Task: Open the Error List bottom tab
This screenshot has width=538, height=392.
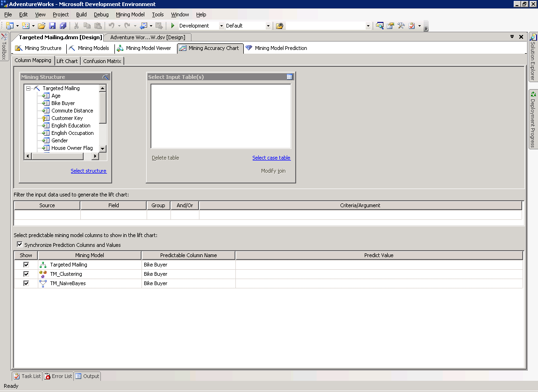Action: click(58, 376)
